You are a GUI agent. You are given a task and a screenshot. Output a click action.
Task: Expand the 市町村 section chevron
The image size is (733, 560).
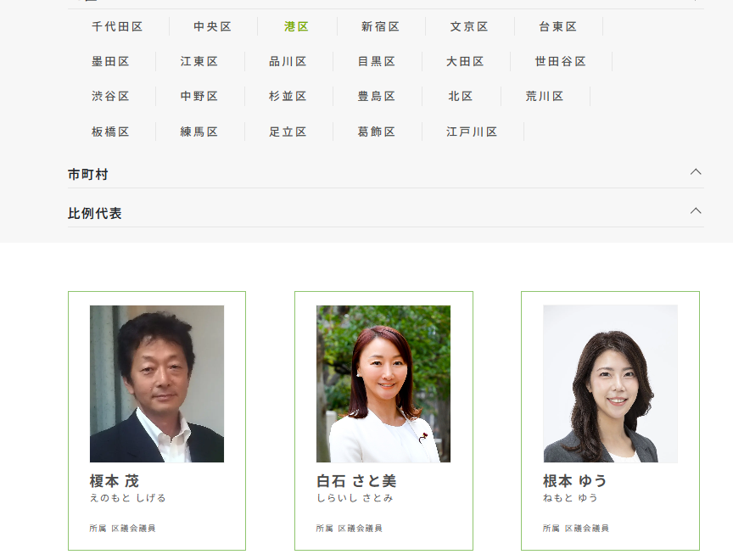(696, 171)
